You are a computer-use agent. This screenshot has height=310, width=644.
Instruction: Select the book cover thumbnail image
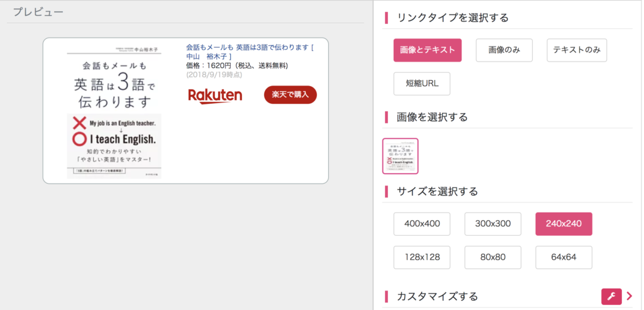[401, 156]
